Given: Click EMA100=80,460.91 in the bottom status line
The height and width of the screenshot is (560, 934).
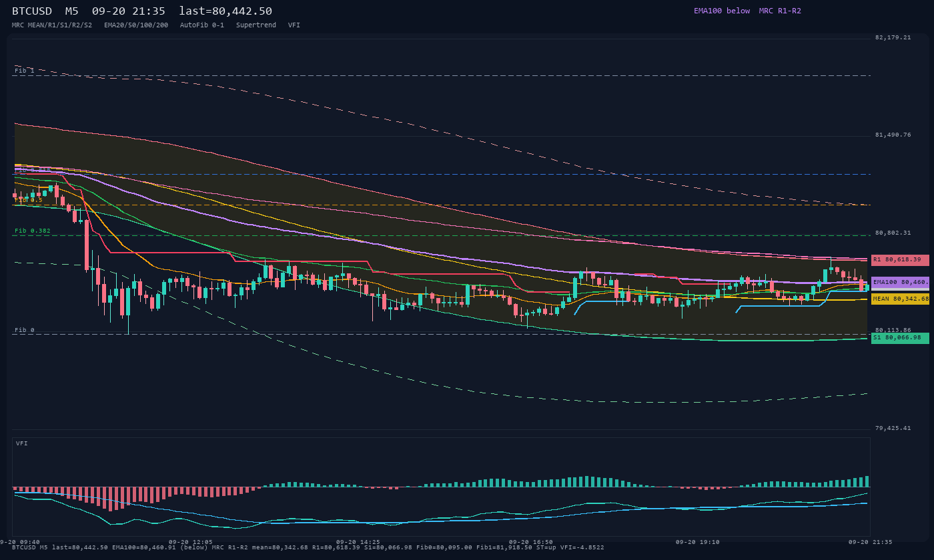Looking at the screenshot, I should [145, 547].
